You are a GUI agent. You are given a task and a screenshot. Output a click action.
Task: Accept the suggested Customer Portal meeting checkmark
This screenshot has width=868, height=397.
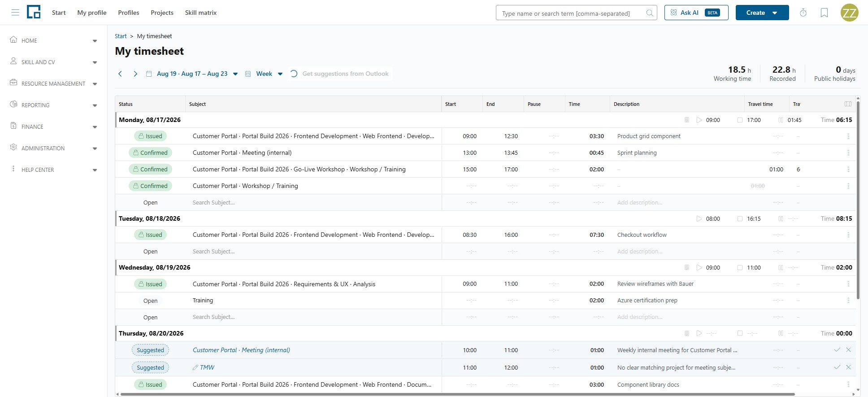click(837, 350)
